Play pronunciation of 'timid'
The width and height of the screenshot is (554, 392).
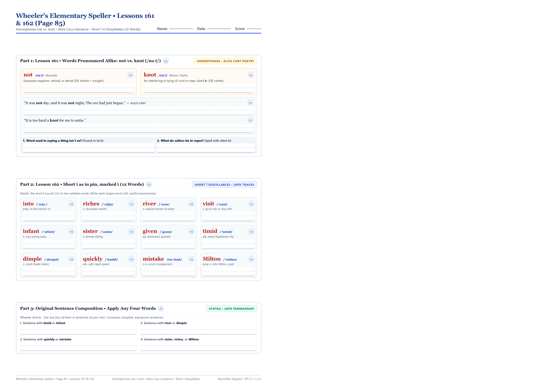tap(252, 232)
